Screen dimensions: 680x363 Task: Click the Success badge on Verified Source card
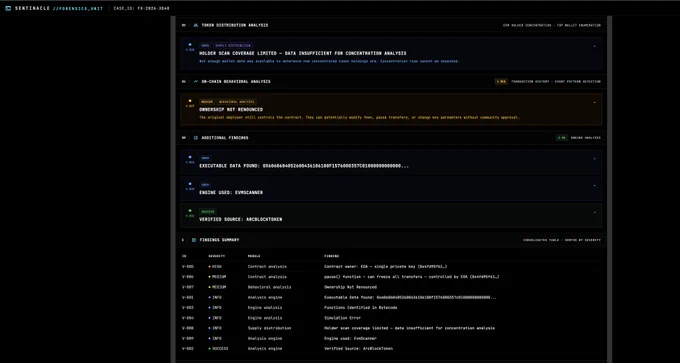208,212
